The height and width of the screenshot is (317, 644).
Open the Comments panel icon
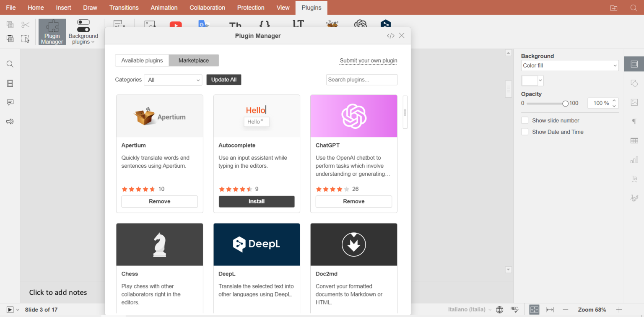point(10,102)
